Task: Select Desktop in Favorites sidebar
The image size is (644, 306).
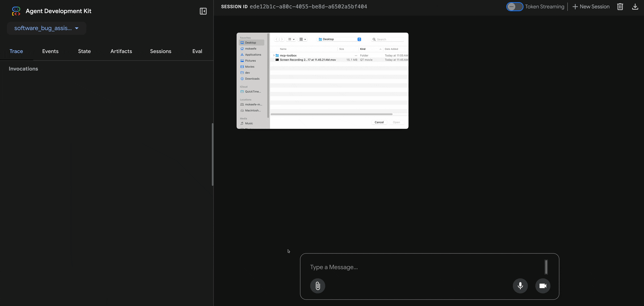Action: pos(251,43)
